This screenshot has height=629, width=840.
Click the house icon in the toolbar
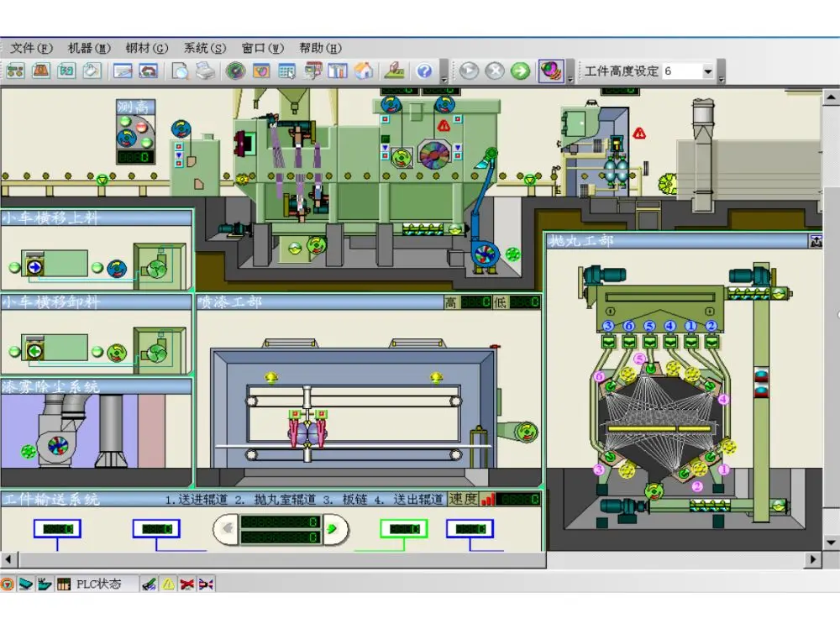tap(364, 71)
